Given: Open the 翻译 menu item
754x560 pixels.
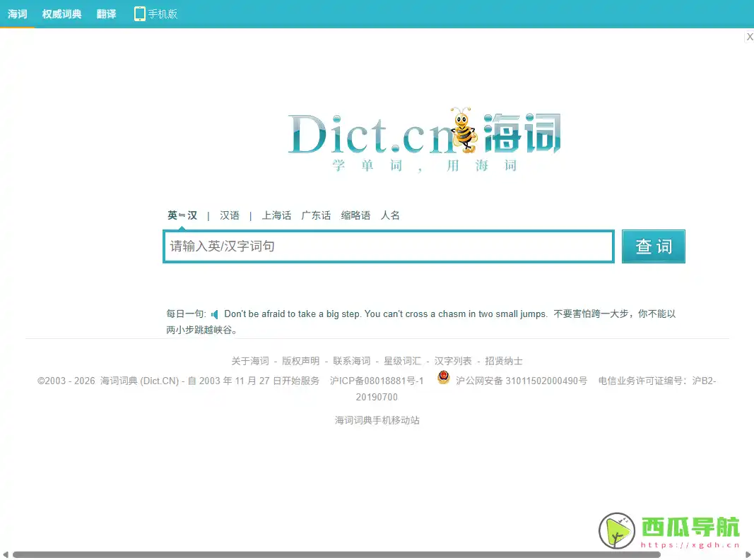Looking at the screenshot, I should point(105,13).
